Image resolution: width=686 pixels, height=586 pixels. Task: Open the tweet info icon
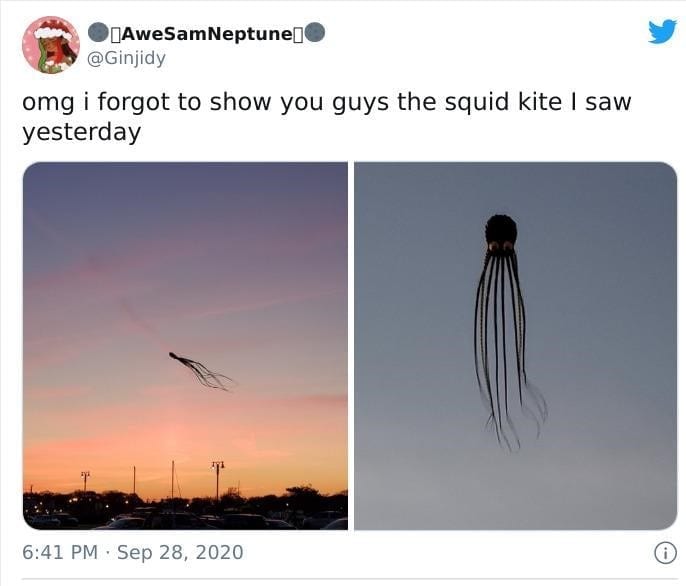click(x=665, y=553)
